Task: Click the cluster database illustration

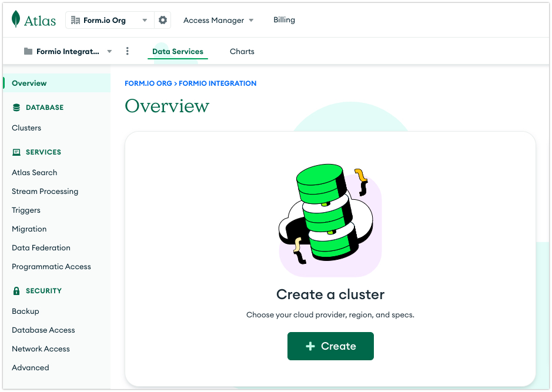Action: [330, 220]
